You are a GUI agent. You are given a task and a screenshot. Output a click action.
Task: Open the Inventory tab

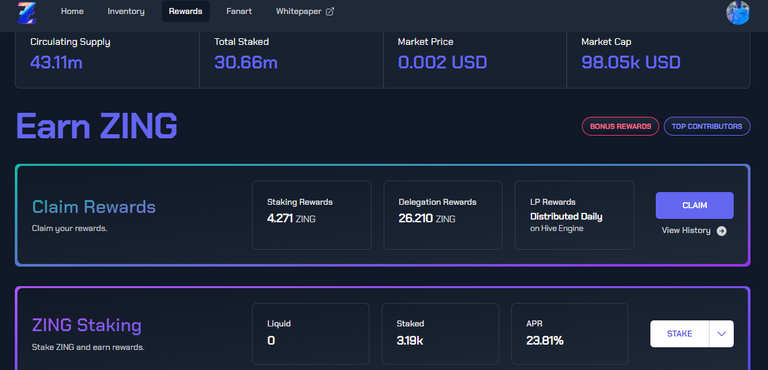click(x=126, y=11)
